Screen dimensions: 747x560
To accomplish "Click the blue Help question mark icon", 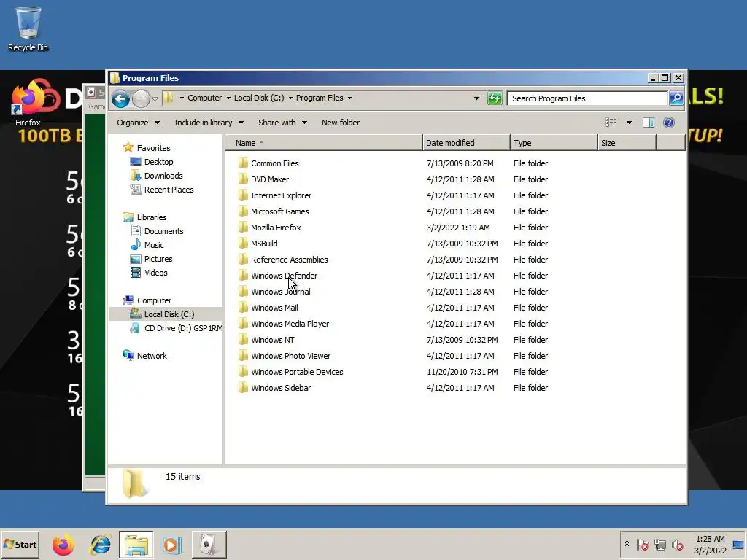I will click(669, 122).
